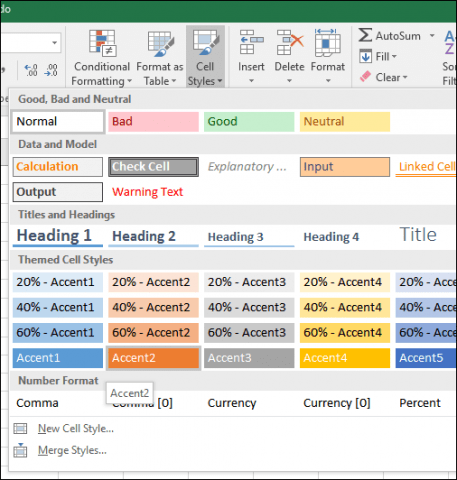
Task: Click the Clear eraser icon
Action: (365, 77)
